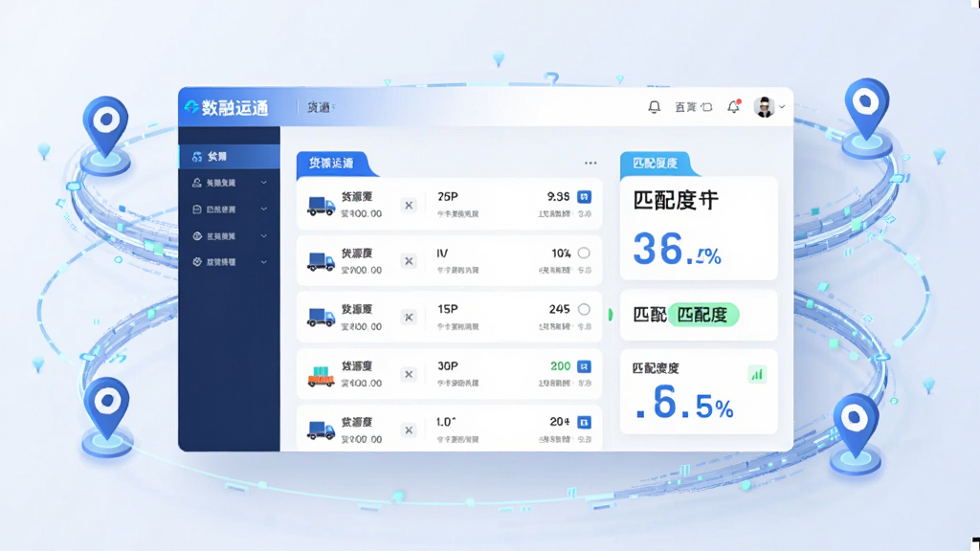
Task: Click the blue square icon in the 204 row
Action: (x=584, y=422)
